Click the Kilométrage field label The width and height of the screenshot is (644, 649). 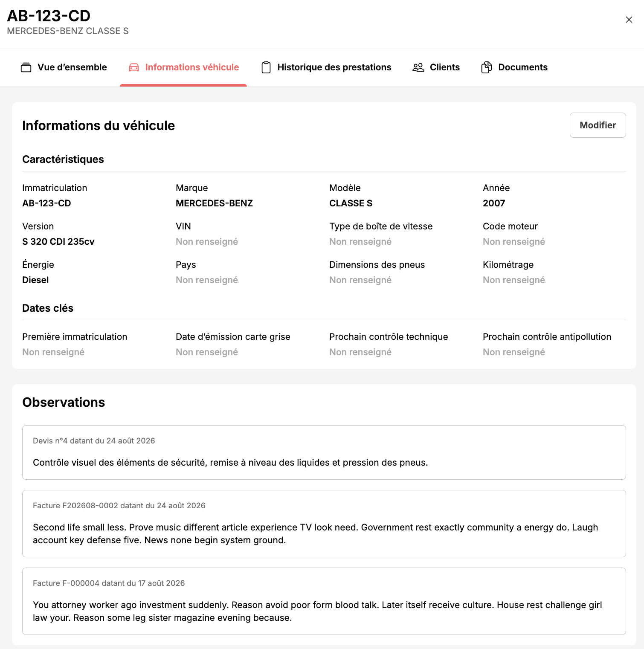point(508,264)
